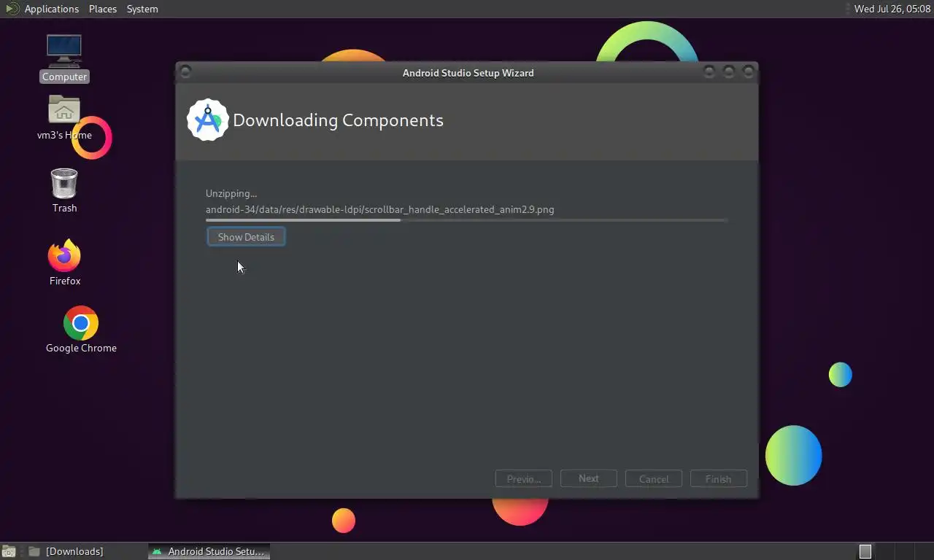Open the Trash desktop icon

click(x=64, y=191)
